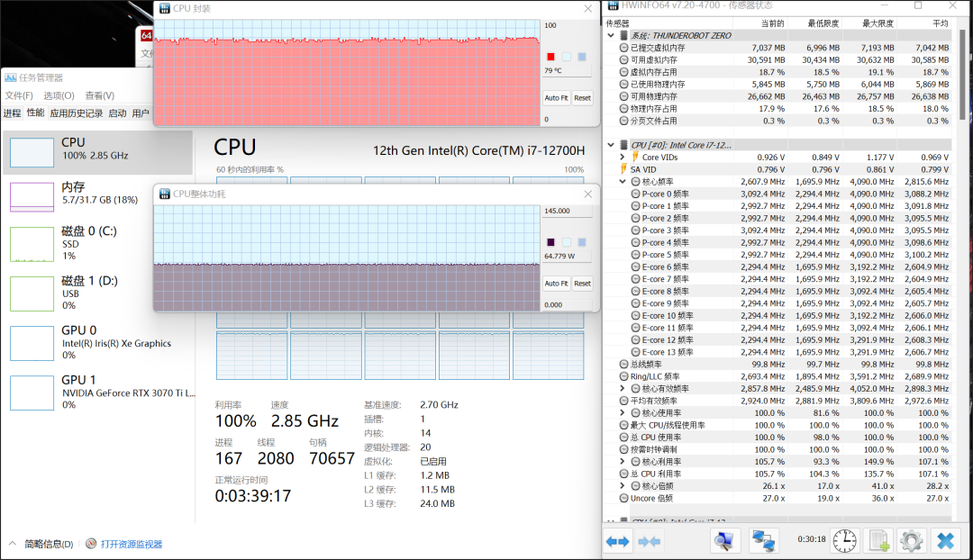Screen dimensions: 973x560
Task: Click the red color swatch in CPU封装 graph
Action: [x=550, y=57]
